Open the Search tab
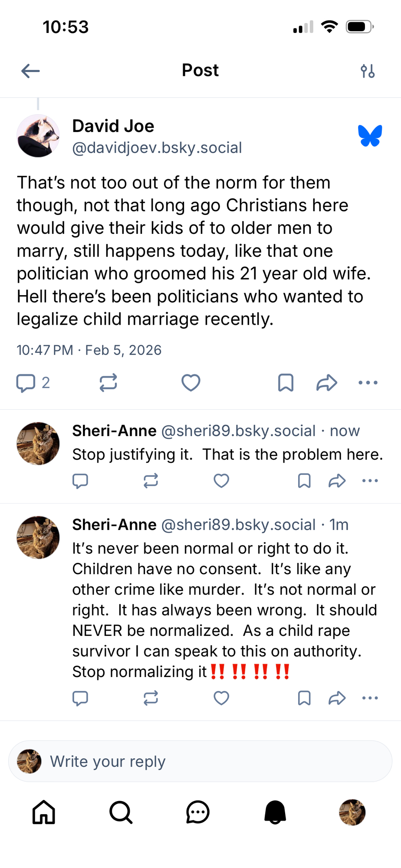This screenshot has width=401, height=868. pos(121,812)
